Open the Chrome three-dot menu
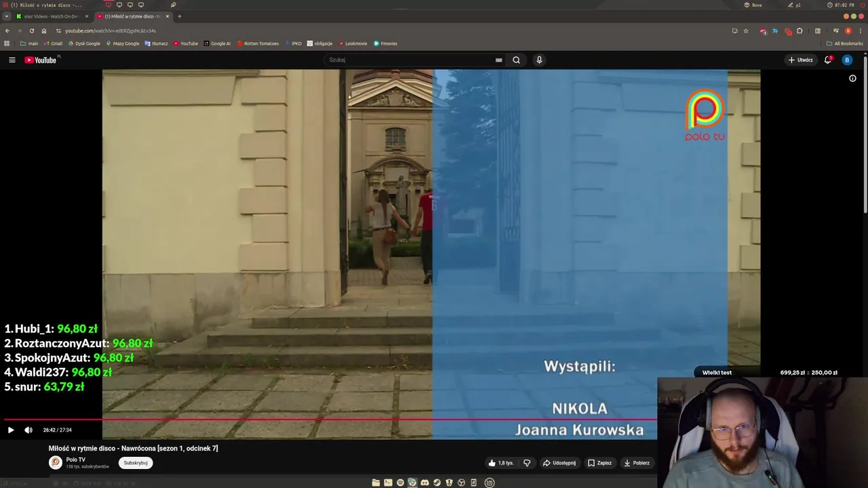This screenshot has height=488, width=868. tap(861, 30)
